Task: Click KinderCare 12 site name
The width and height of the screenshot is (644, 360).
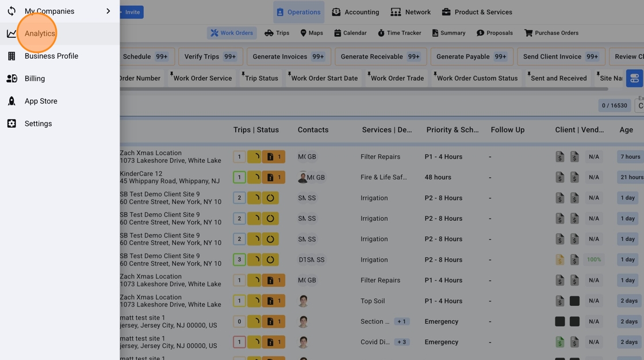Action: [141, 174]
